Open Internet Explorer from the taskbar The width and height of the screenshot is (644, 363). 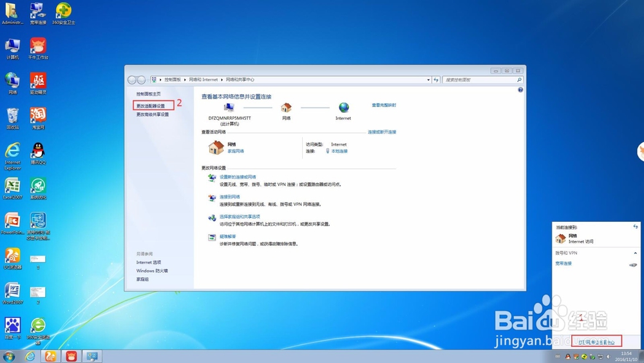coord(30,356)
